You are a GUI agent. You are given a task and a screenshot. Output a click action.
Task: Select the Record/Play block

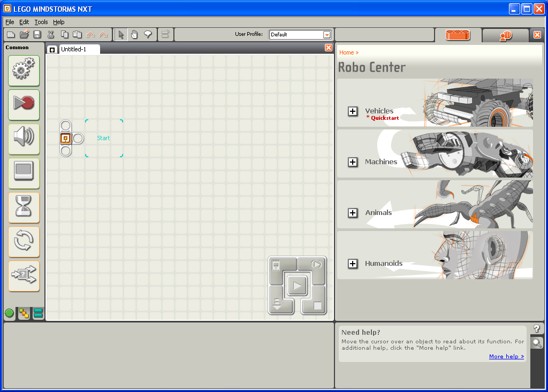tap(24, 104)
